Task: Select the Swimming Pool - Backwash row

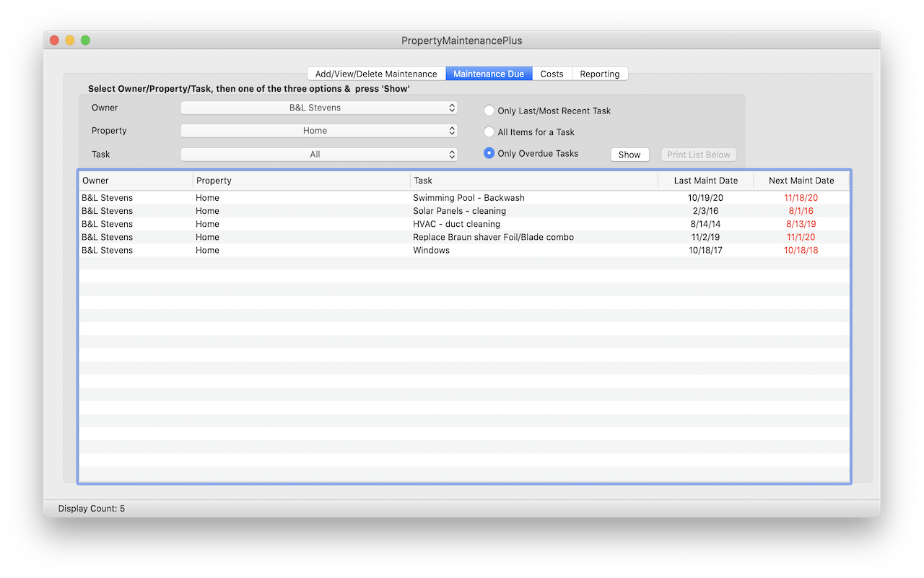Action: tap(468, 198)
